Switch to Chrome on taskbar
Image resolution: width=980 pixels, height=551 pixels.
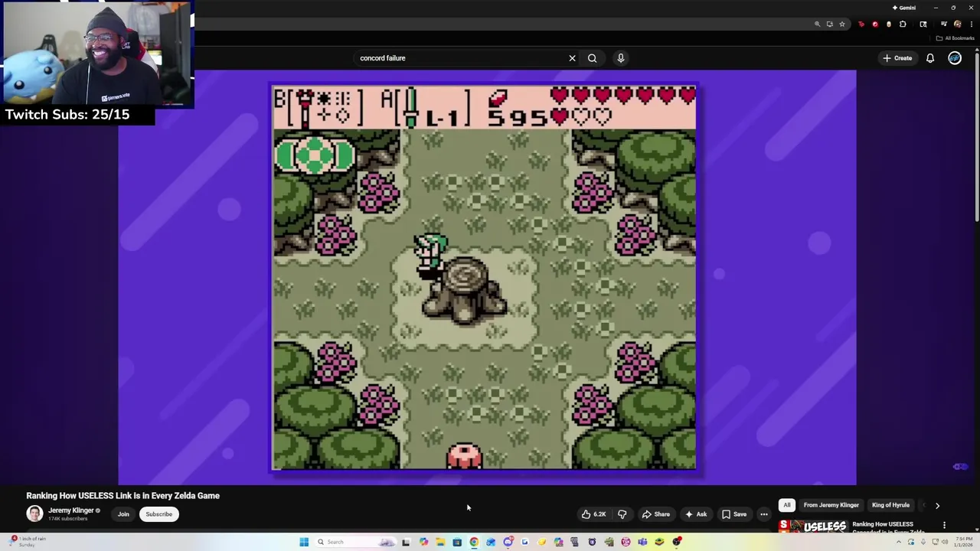coord(474,542)
